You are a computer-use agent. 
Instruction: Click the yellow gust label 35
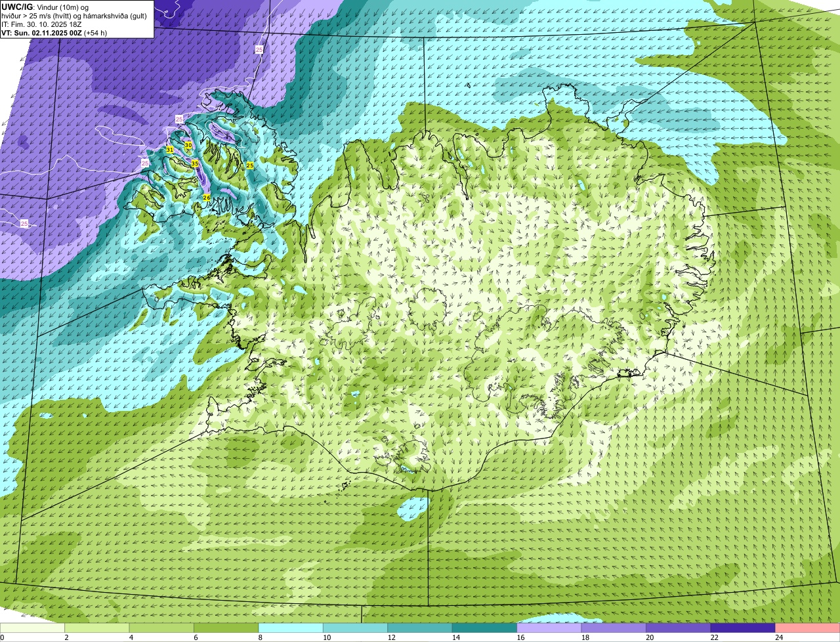coord(195,163)
